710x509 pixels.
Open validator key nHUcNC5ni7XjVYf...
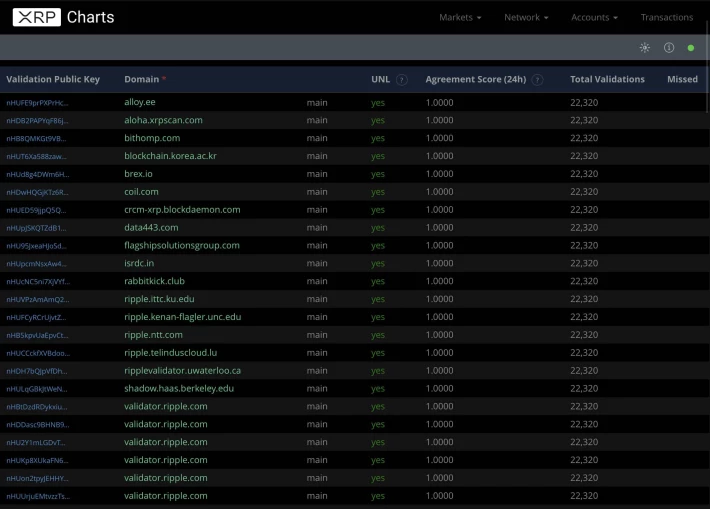pyautogui.click(x=38, y=282)
